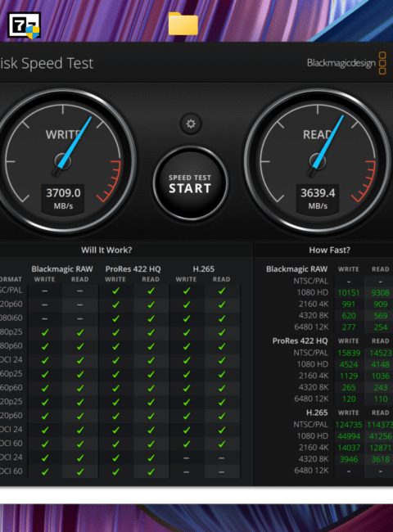Click Blackmagic RAW 6480 12K read value 254
This screenshot has width=393, height=532.
pyautogui.click(x=381, y=327)
